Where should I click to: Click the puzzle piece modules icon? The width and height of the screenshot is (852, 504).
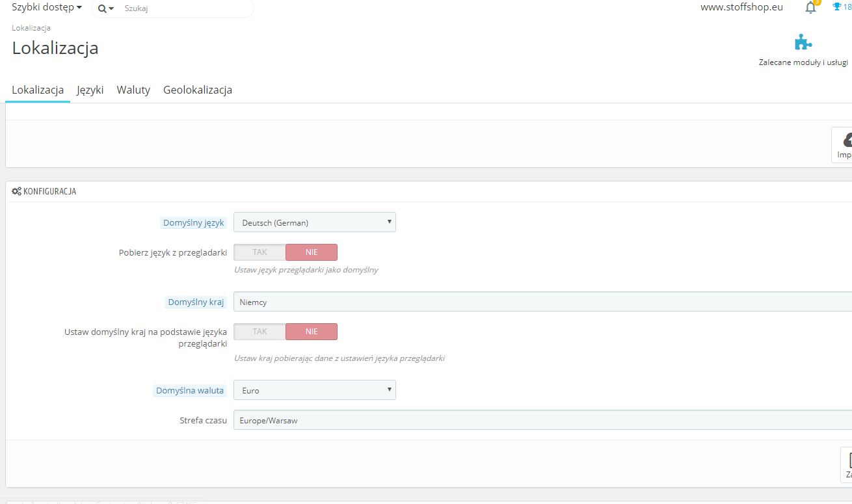[x=803, y=42]
